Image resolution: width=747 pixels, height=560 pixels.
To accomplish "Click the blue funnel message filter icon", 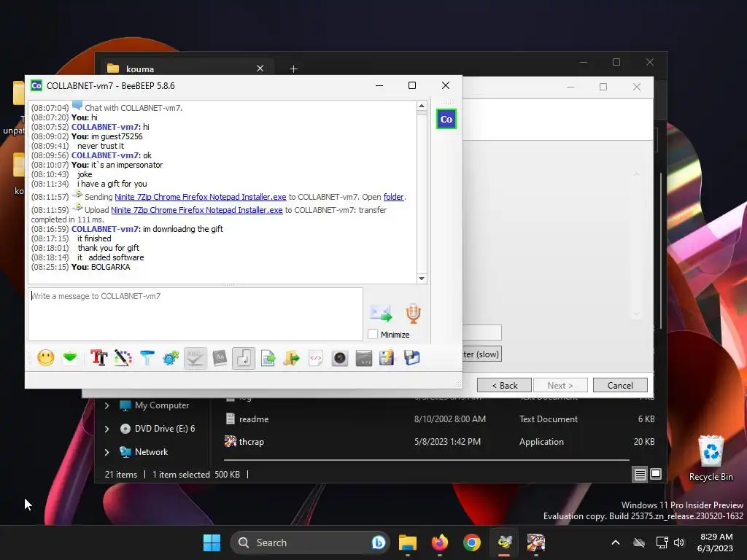I will (147, 357).
